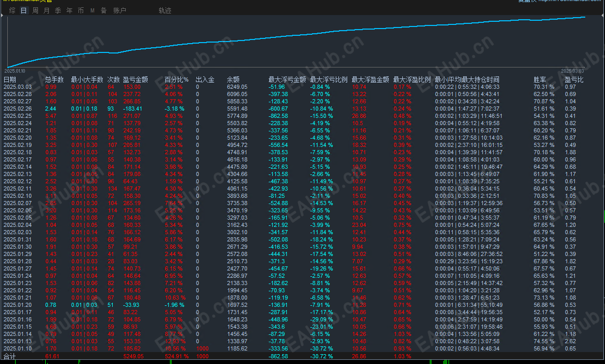Viewport: 605px width, 364px height.
Task: Click the win rate 74.55 %
Action: coord(544,341)
